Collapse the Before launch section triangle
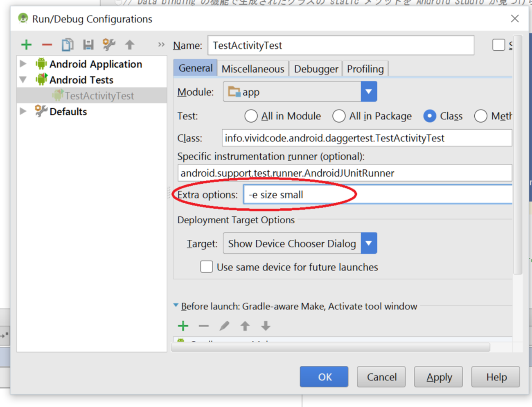This screenshot has height=407, width=532. click(x=176, y=306)
